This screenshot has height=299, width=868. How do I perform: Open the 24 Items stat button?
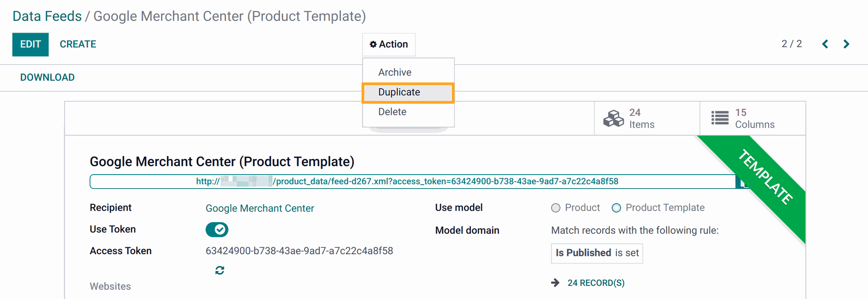coord(647,119)
